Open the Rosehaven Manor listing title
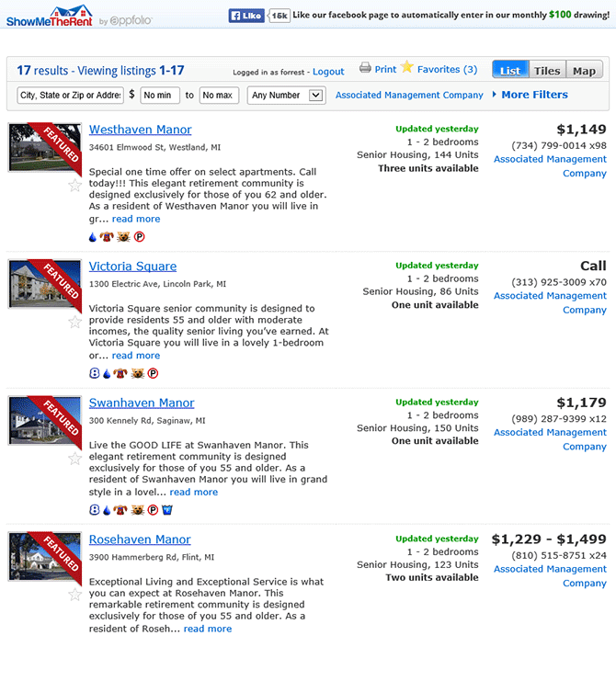This screenshot has width=616, height=681. click(x=140, y=539)
